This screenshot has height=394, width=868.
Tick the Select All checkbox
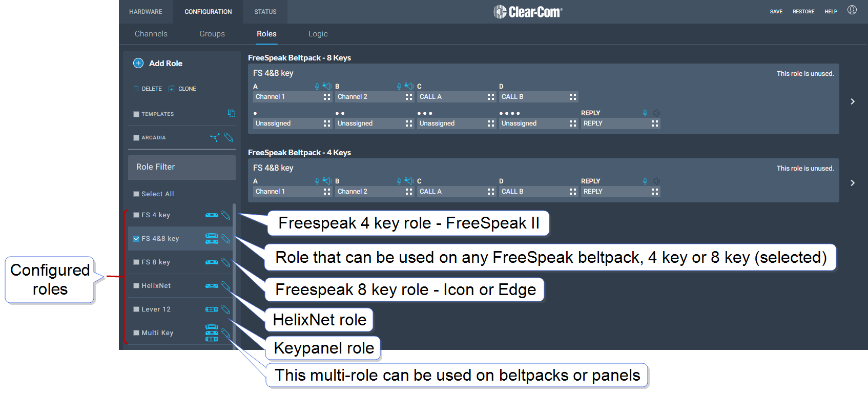[x=136, y=194]
